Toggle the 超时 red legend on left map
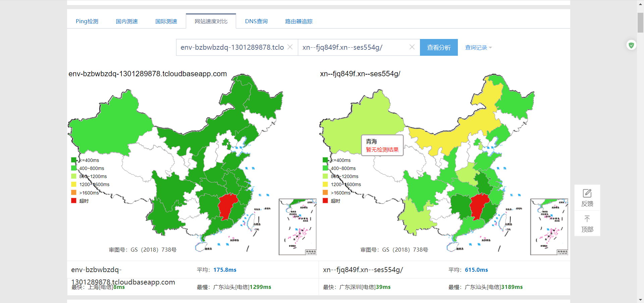 click(x=74, y=201)
